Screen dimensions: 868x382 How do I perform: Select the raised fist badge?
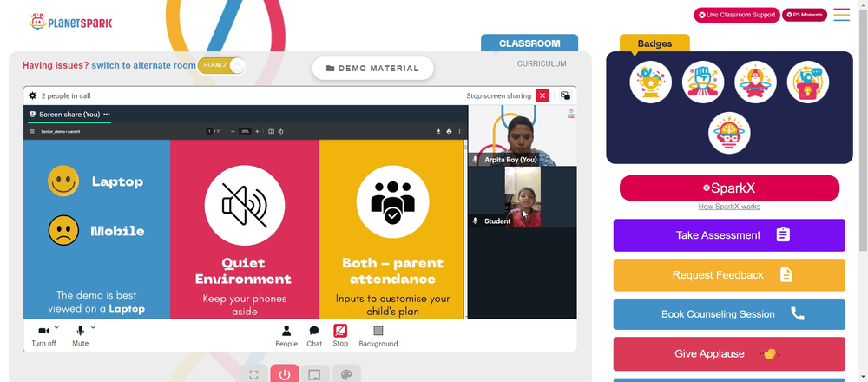point(703,82)
